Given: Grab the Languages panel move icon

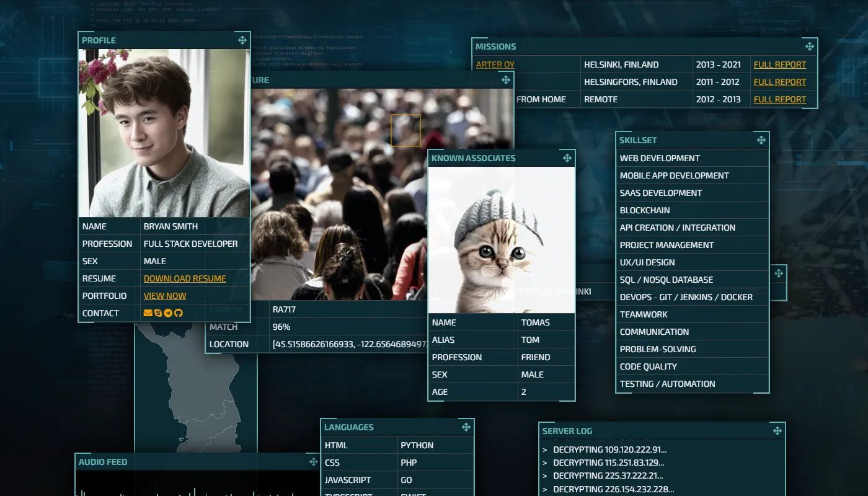Looking at the screenshot, I should tap(466, 427).
